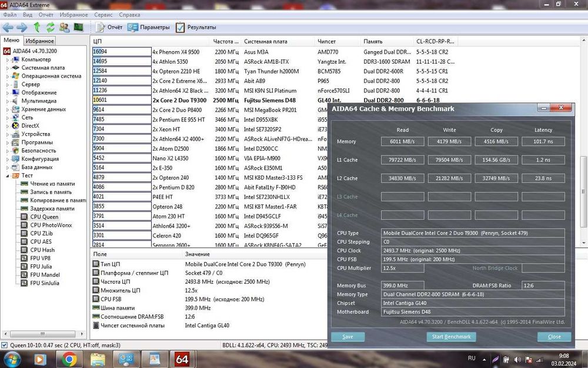Select Запись в память test
Image resolution: width=588 pixels, height=368 pixels.
tap(51, 192)
